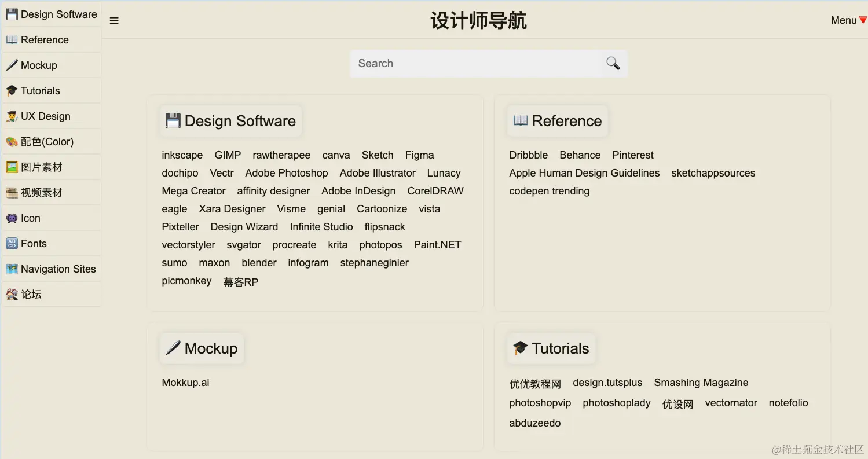868x459 pixels.
Task: Go to UX Design in the sidebar
Action: tap(52, 116)
